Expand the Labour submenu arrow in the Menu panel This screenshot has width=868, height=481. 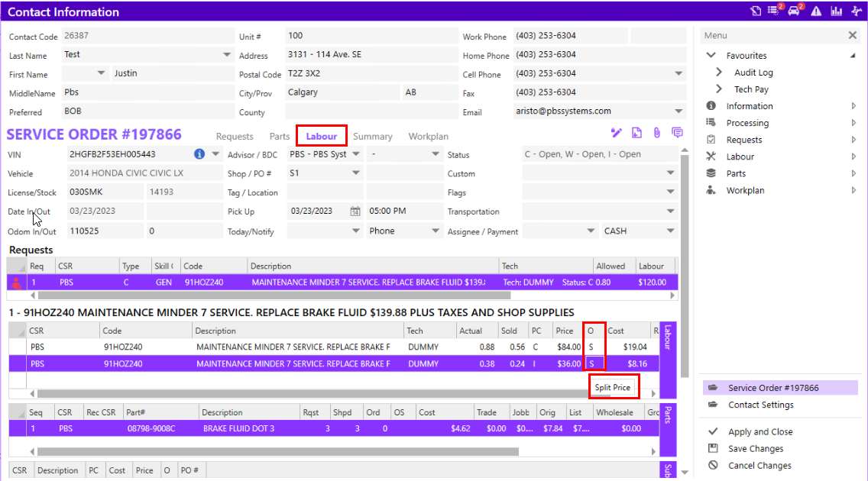click(853, 157)
